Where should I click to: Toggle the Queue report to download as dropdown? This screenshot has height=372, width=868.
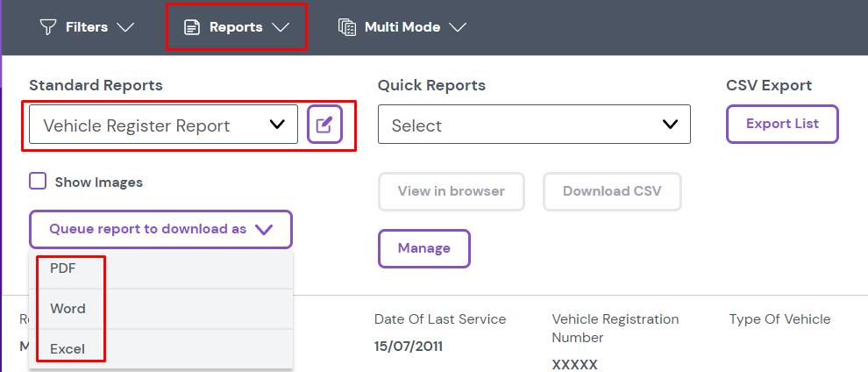160,229
